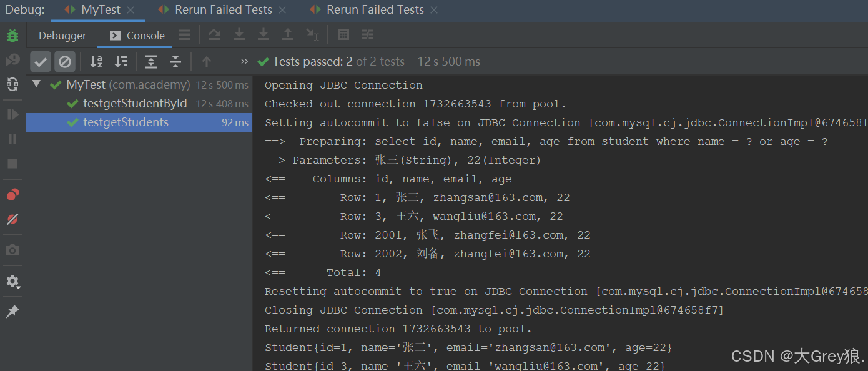Resume the program from the sidebar
This screenshot has height=371, width=868.
[x=12, y=114]
